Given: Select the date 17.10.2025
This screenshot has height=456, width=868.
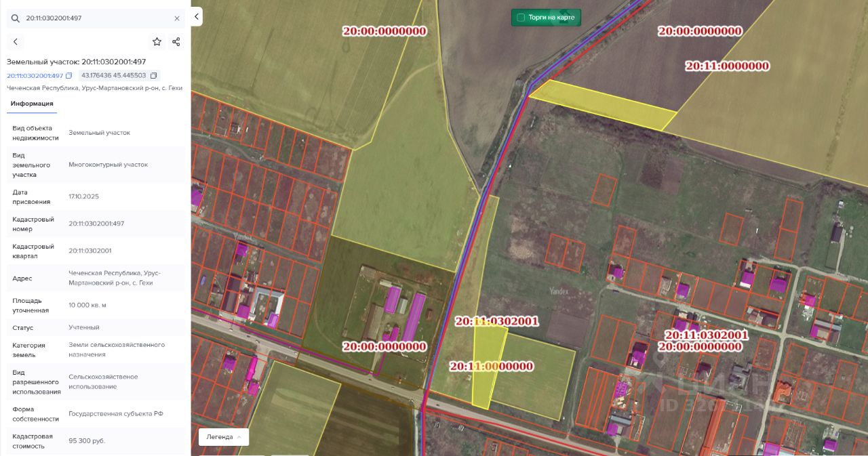Looking at the screenshot, I should 83,196.
